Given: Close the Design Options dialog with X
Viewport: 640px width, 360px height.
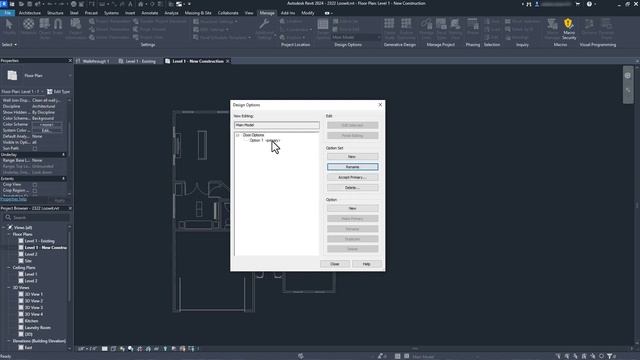Looking at the screenshot, I should [x=380, y=105].
